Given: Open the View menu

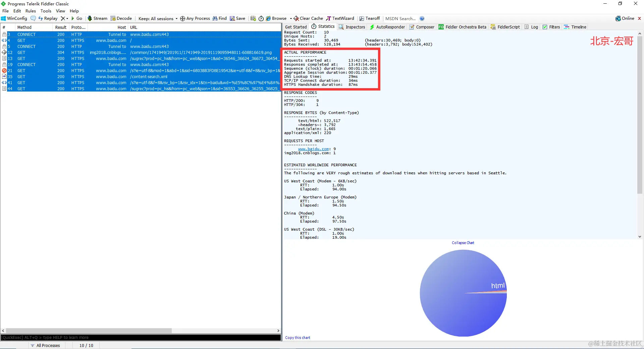Looking at the screenshot, I should tap(60, 11).
